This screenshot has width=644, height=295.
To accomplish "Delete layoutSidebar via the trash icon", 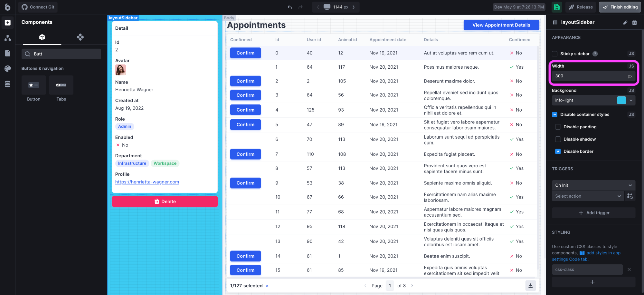I will tap(635, 22).
